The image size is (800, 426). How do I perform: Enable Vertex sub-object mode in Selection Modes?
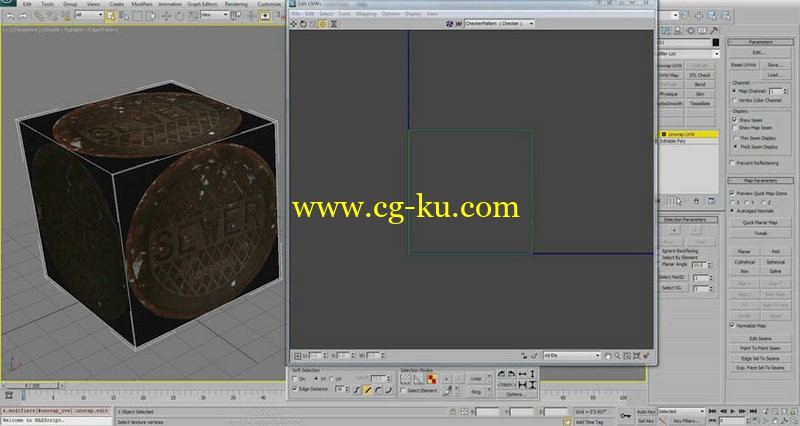tap(405, 379)
